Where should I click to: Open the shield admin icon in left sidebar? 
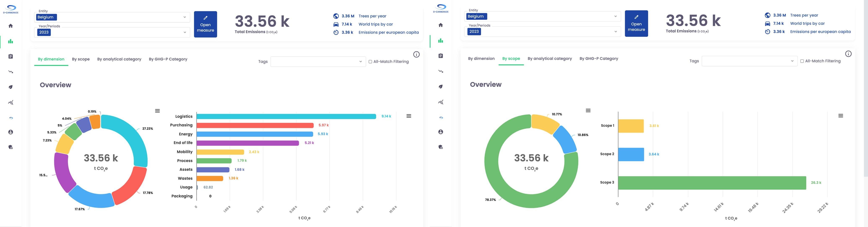tap(11, 147)
